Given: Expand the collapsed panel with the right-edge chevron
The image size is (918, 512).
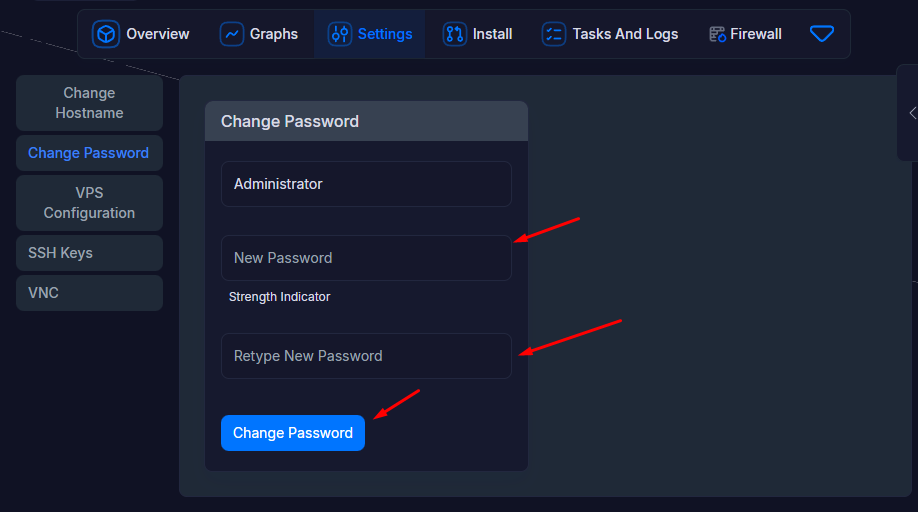Looking at the screenshot, I should click(911, 113).
